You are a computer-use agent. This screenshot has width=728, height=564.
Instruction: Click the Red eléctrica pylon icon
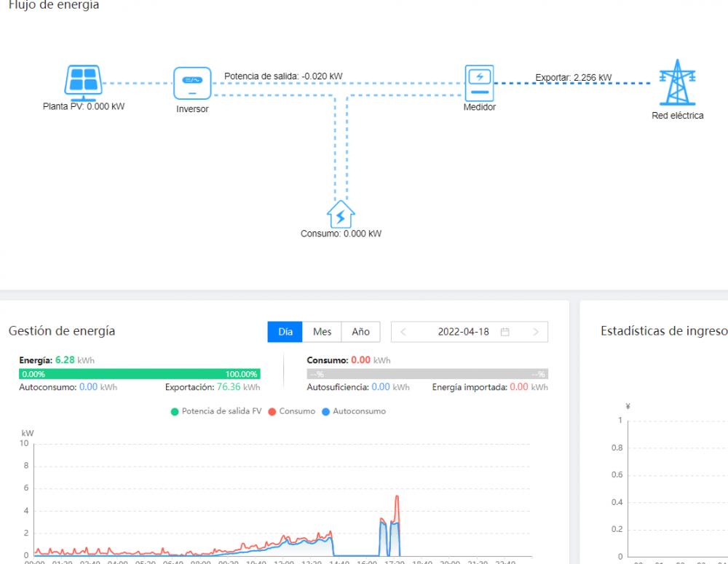[x=677, y=82]
